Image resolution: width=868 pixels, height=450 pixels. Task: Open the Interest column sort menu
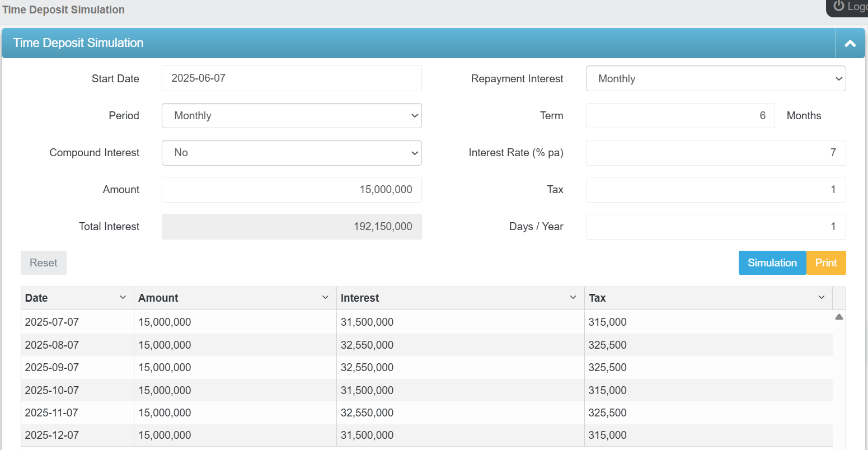[573, 298]
